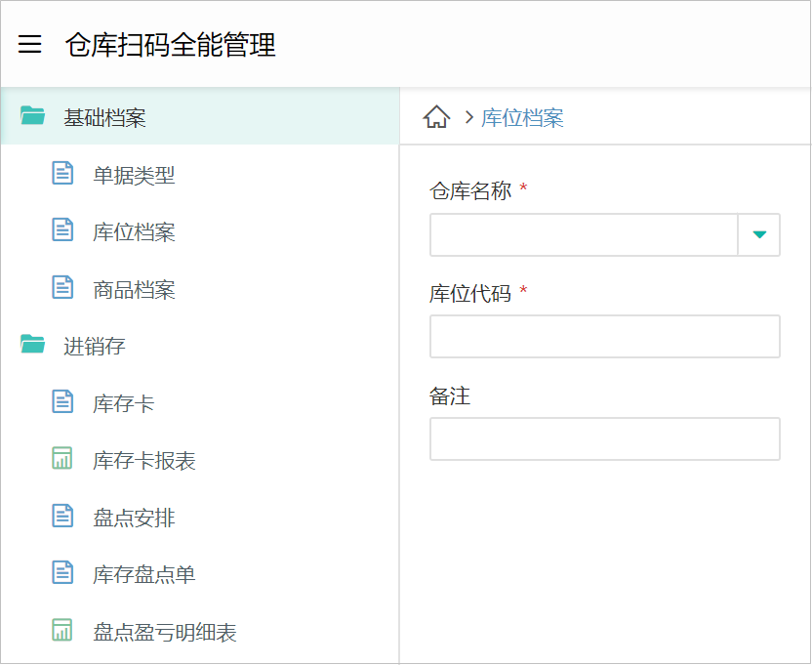Click the document icon beside 库位档案 in sidebar
The width and height of the screenshot is (812, 665).
[62, 230]
